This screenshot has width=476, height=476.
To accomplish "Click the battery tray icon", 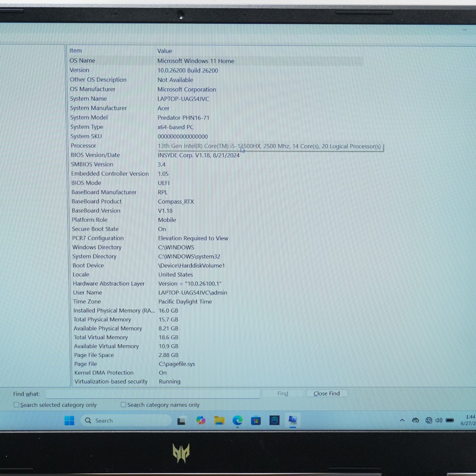I will tap(450, 420).
